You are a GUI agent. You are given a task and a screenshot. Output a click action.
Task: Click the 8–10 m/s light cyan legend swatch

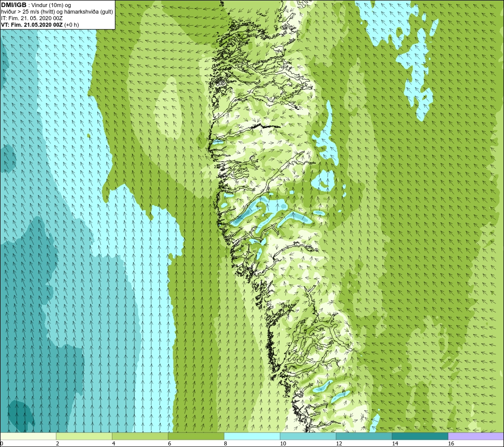(x=251, y=436)
